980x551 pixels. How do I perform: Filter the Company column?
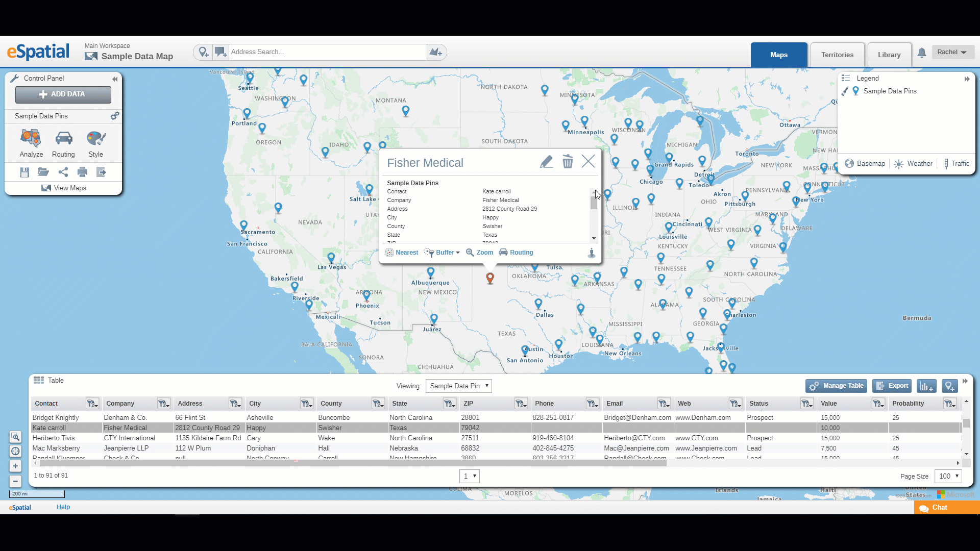[x=163, y=404]
